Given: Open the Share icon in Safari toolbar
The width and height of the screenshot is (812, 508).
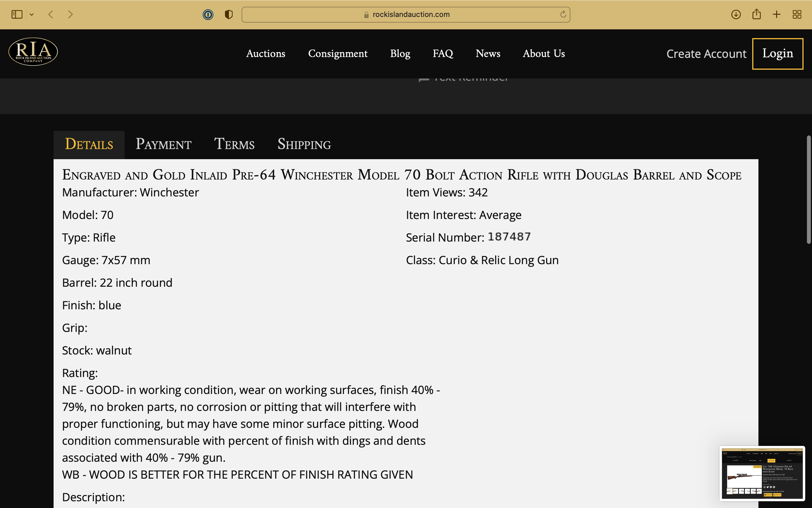Looking at the screenshot, I should pos(756,14).
